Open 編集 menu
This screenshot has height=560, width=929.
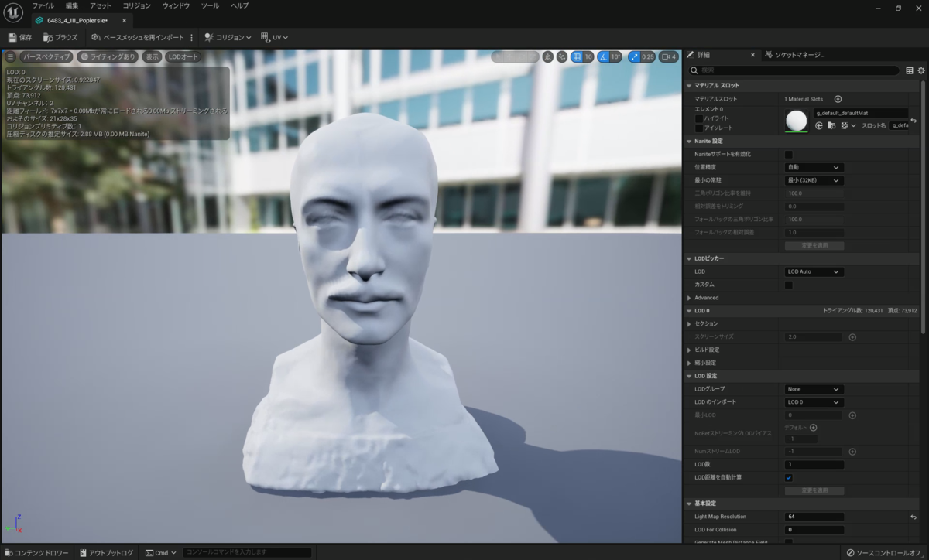coord(72,5)
